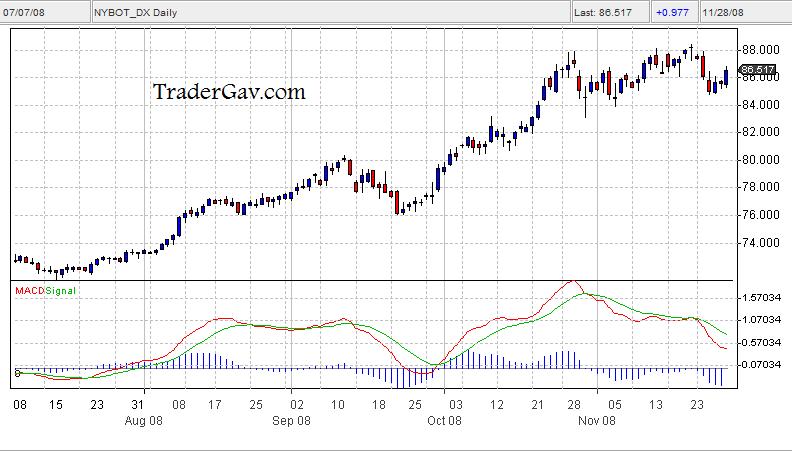Click the red MACD legend label
Viewport: 792px width, 451px height.
pos(30,291)
